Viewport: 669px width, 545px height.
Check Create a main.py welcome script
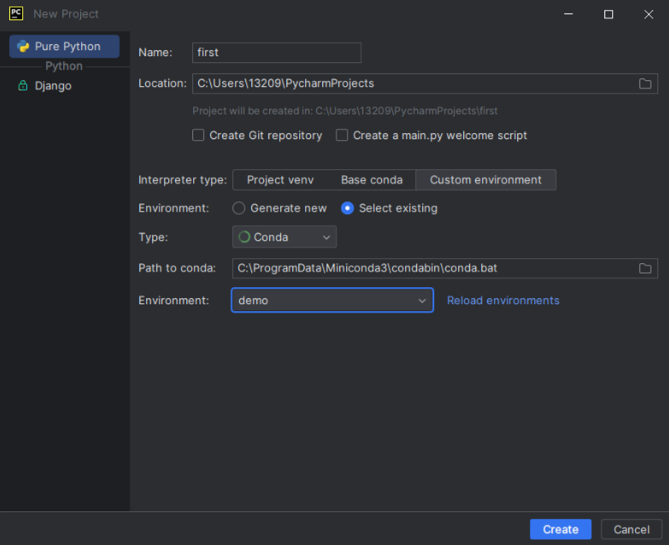(x=342, y=135)
